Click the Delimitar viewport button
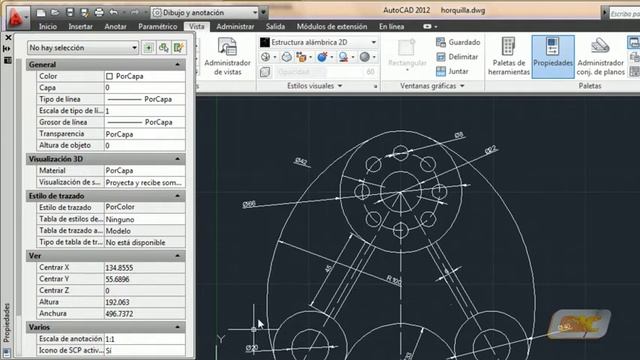Image resolution: width=640 pixels, height=360 pixels. click(x=458, y=57)
